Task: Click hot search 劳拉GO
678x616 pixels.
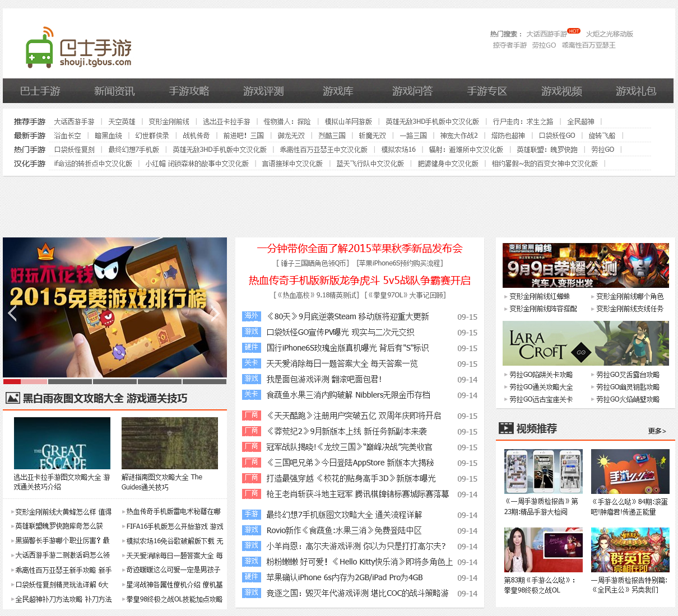Action: (x=544, y=45)
